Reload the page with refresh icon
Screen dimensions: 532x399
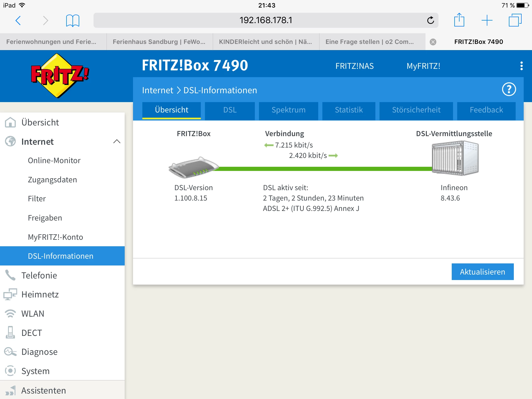tap(430, 20)
